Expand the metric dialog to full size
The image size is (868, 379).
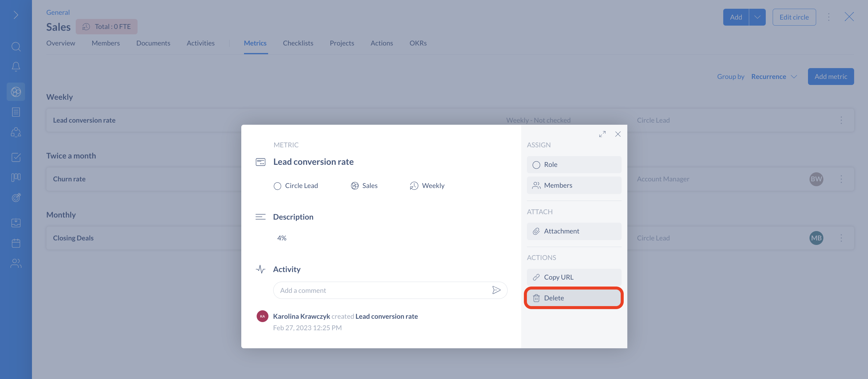pyautogui.click(x=603, y=134)
